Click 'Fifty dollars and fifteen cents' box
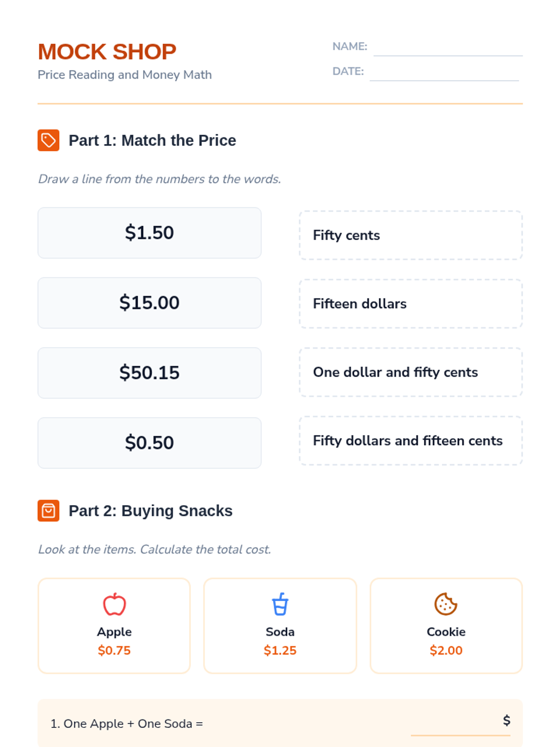560x747 pixels. click(411, 441)
